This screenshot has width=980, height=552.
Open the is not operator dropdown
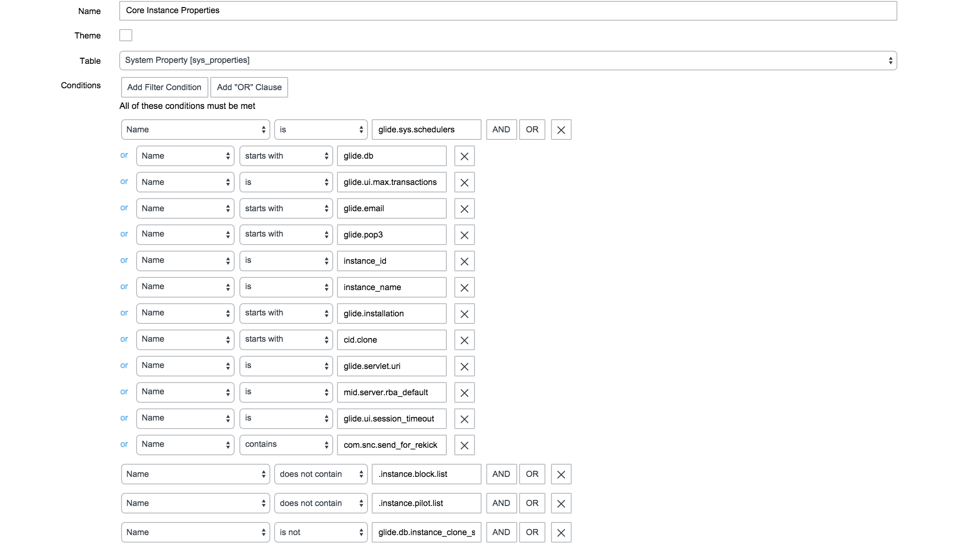[x=321, y=532]
